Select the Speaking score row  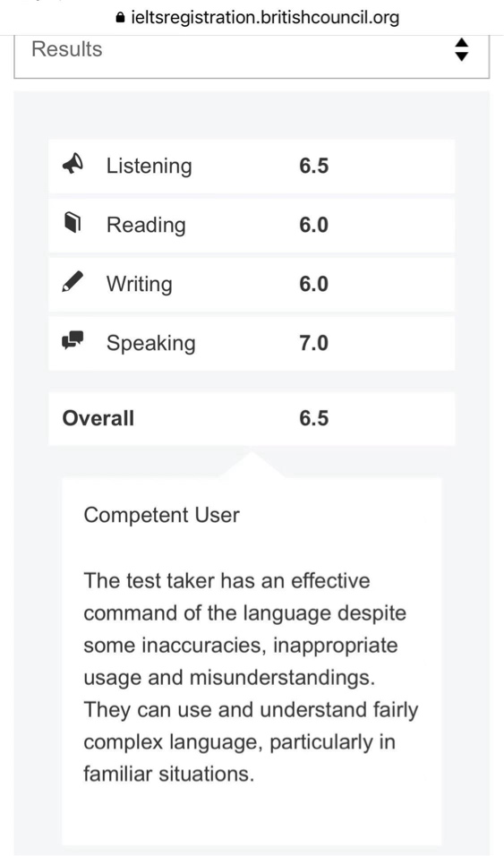click(252, 343)
